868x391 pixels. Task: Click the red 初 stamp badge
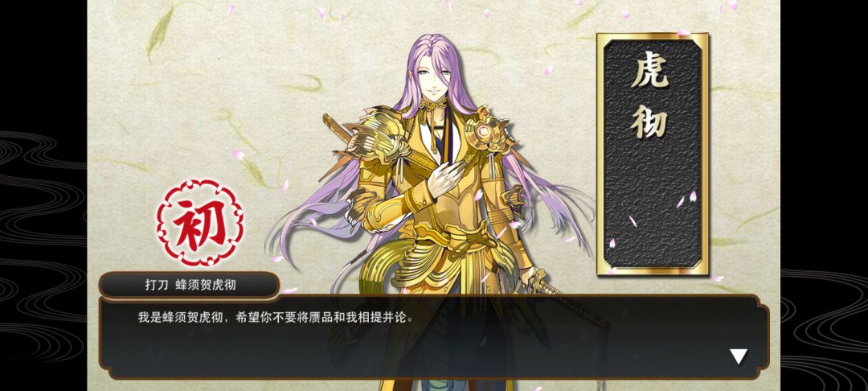point(200,223)
